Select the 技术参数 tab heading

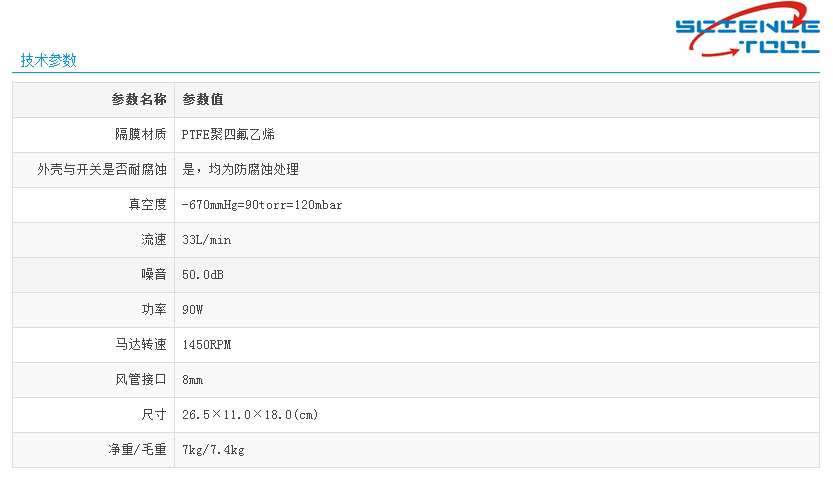pyautogui.click(x=48, y=60)
